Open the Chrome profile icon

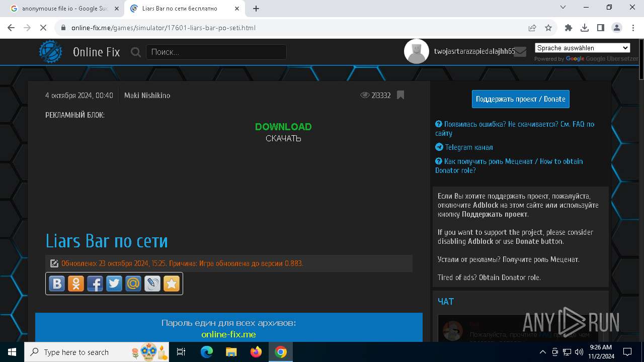tap(617, 28)
